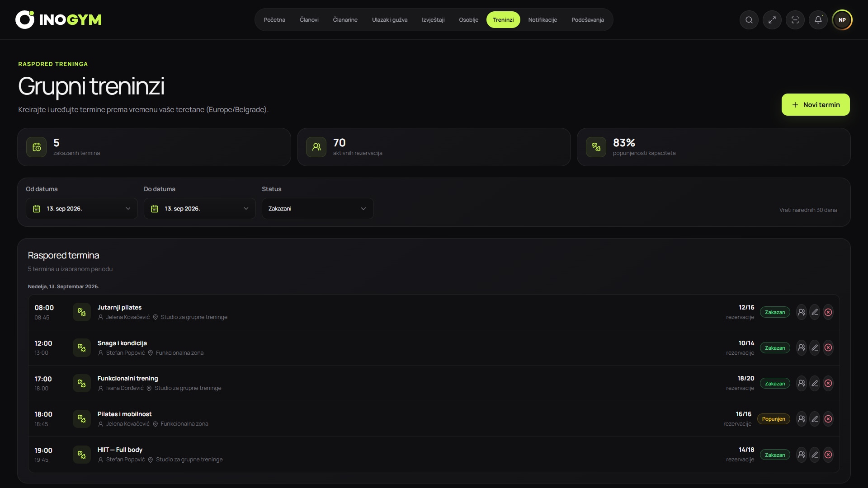The image size is (868, 488).
Task: View participants of HIIT – Full body
Action: (802, 455)
